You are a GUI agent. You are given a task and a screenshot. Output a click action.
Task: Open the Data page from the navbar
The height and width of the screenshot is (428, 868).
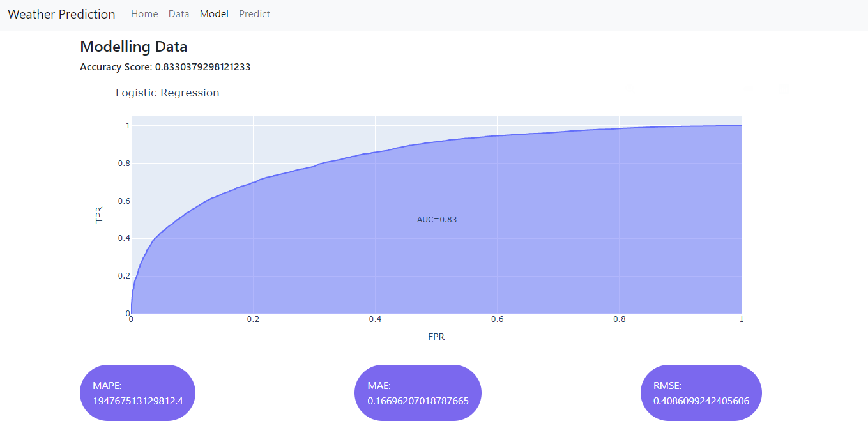[x=178, y=13]
